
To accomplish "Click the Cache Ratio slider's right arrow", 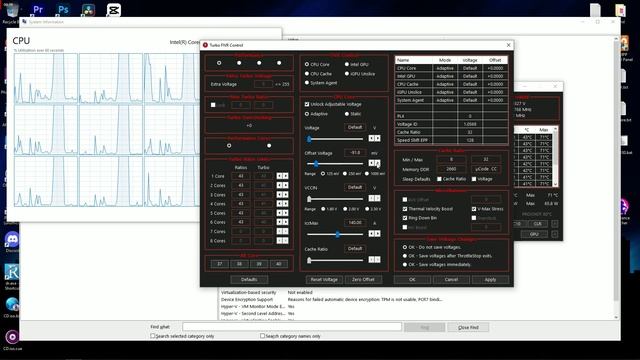I will (378, 259).
